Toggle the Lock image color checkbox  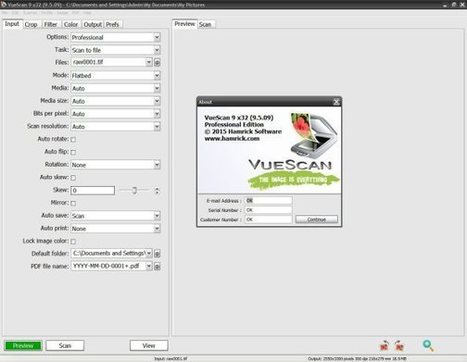click(73, 241)
